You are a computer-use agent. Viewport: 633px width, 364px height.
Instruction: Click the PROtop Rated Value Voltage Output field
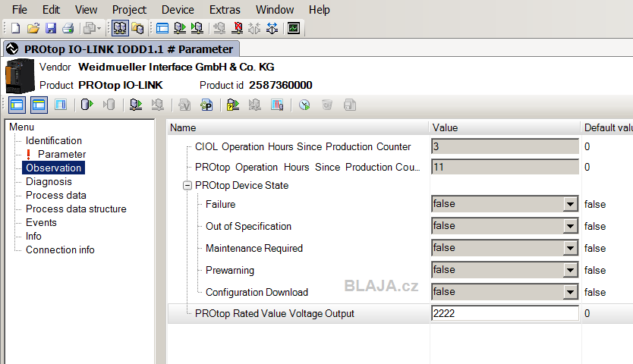click(x=505, y=313)
